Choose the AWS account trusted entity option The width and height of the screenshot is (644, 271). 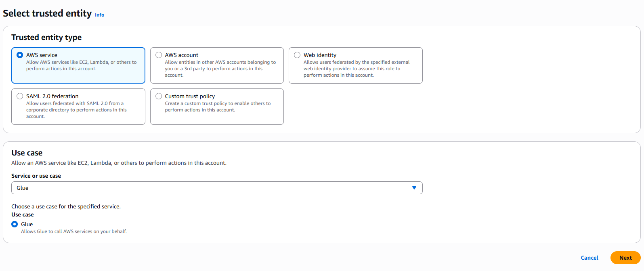[159, 55]
